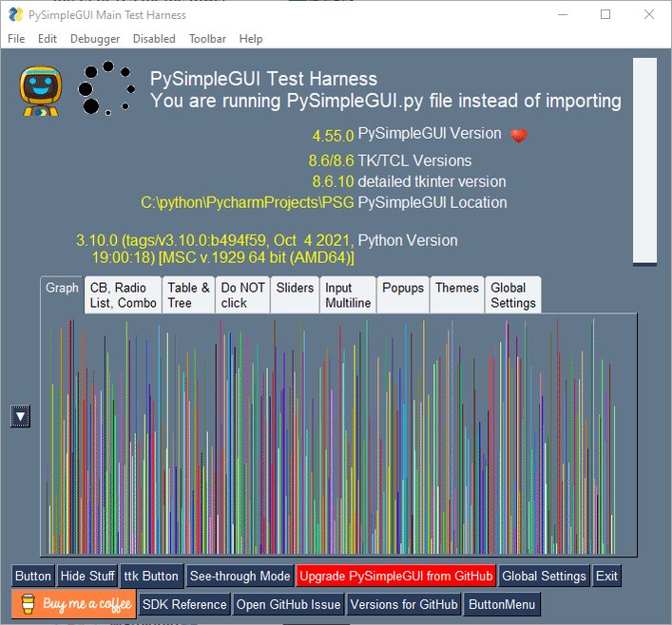Viewport: 672px width, 625px height.
Task: Click the ttk Button
Action: 151,576
